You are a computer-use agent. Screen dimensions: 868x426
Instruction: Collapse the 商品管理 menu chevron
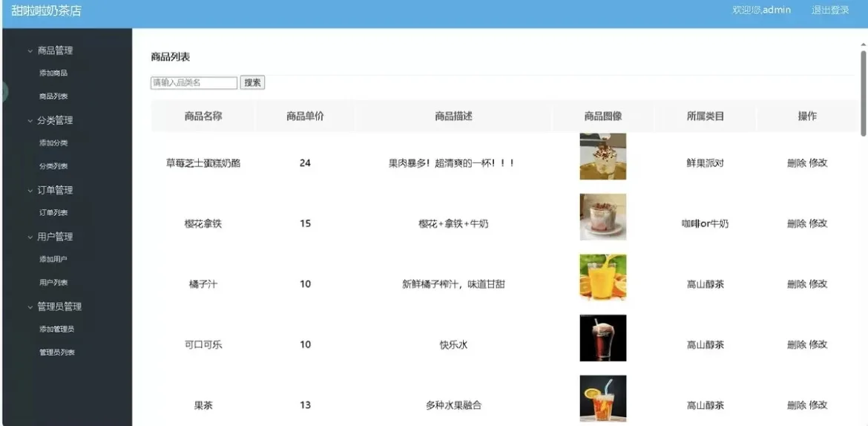click(30, 51)
